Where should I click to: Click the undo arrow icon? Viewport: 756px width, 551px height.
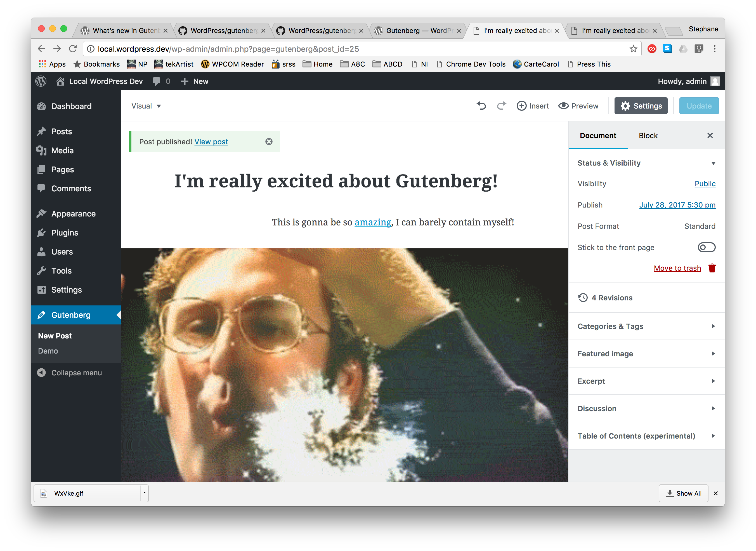[481, 106]
